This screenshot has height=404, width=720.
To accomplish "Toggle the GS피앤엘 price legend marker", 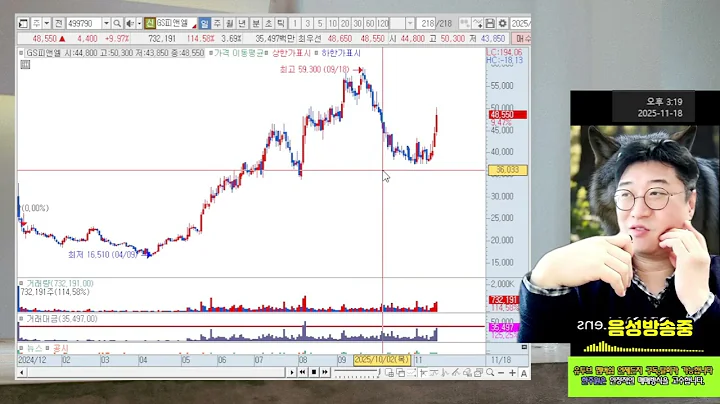I will tap(21, 53).
